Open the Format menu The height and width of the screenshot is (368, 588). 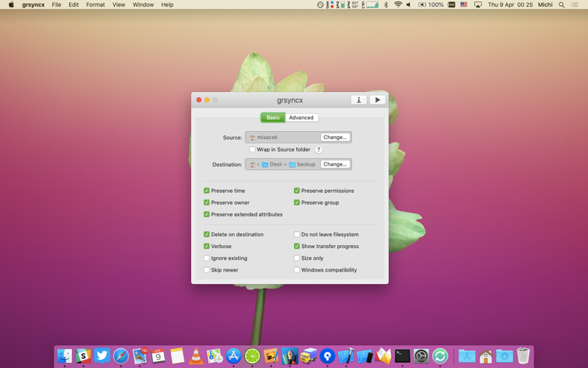tap(95, 4)
